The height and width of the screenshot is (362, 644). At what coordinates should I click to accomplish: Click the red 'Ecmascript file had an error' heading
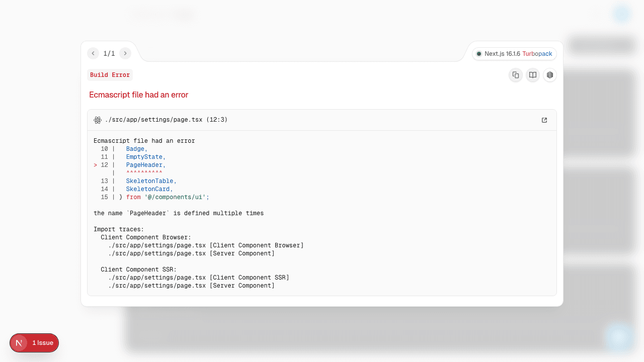[x=138, y=95]
